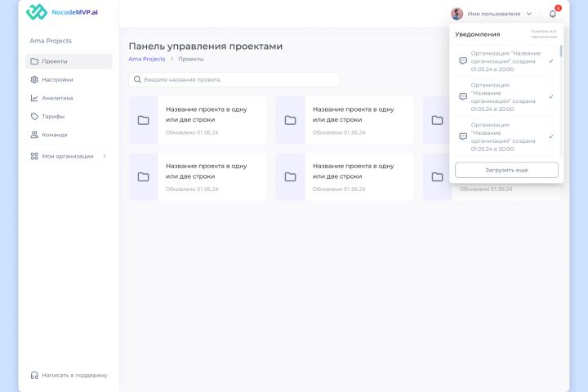Click the notifications panel scrollbar
Viewport: 588px width, 392px height.
[x=560, y=53]
